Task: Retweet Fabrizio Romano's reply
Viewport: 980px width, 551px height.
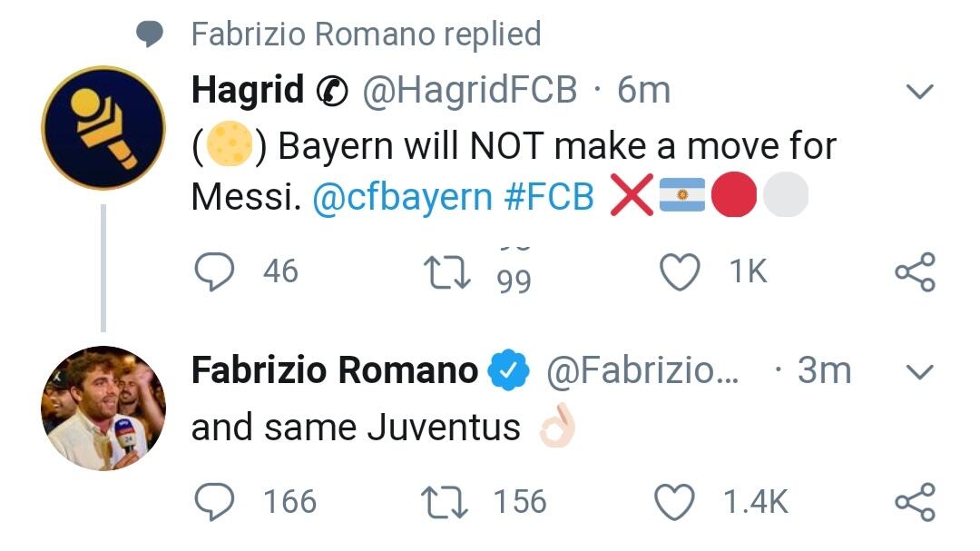Action: pos(447,501)
